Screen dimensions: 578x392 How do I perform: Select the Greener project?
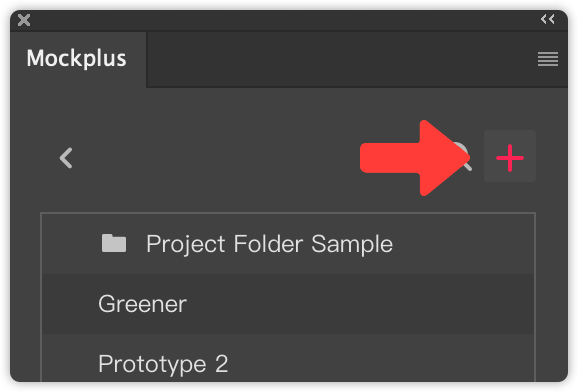click(288, 304)
